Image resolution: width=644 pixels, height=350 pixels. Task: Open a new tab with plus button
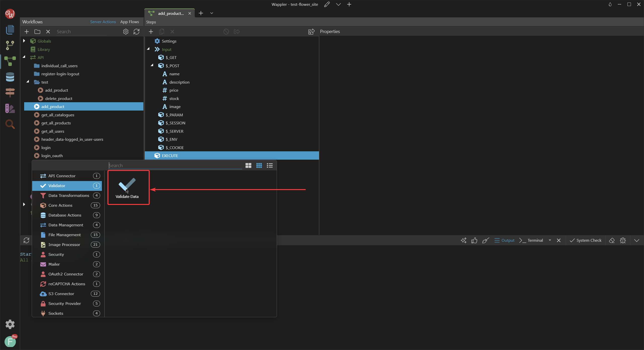(201, 13)
